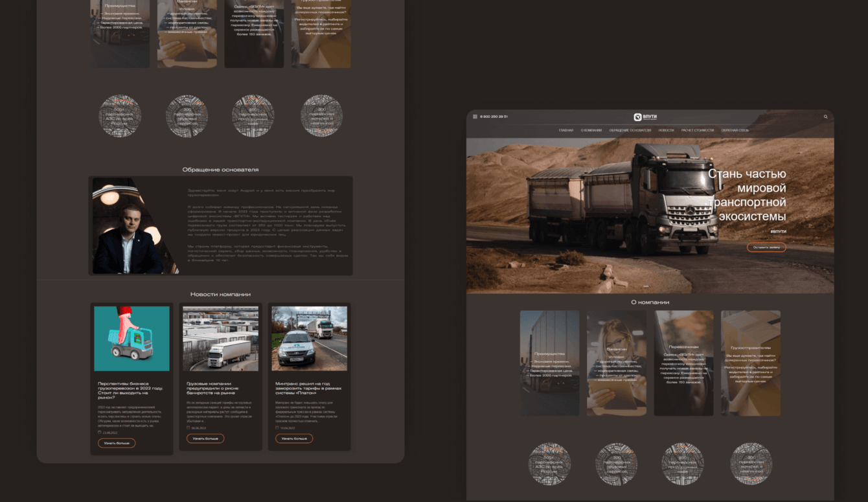868x502 pixels.
Task: Choose РАСЧЕТ СТОИМОСТИ in the navigation bar
Action: [698, 130]
